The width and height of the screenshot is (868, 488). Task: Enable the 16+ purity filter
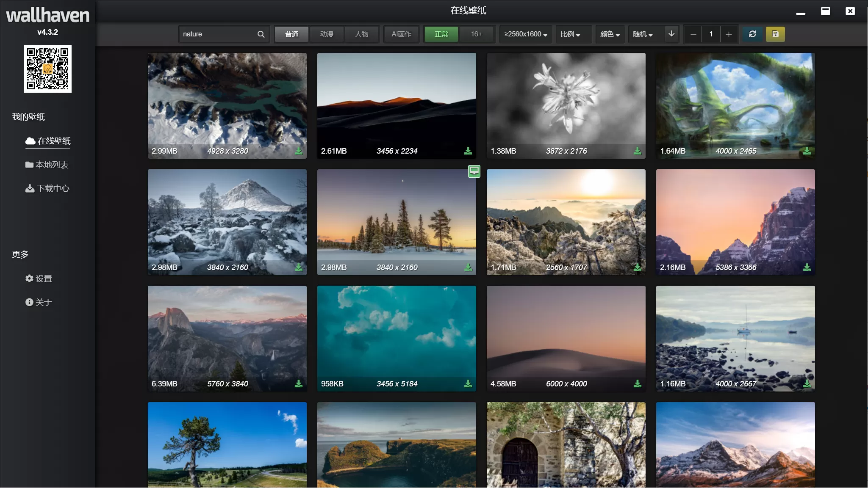pyautogui.click(x=476, y=34)
